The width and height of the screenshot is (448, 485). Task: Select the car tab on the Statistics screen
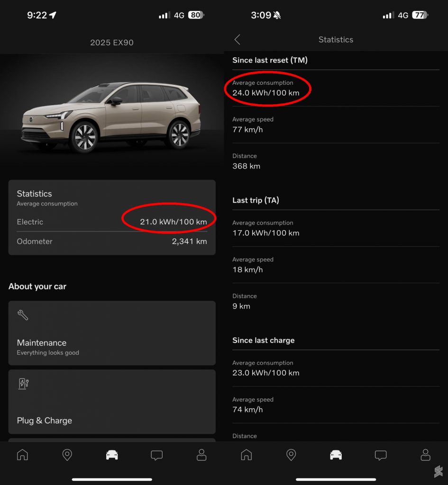(x=336, y=455)
